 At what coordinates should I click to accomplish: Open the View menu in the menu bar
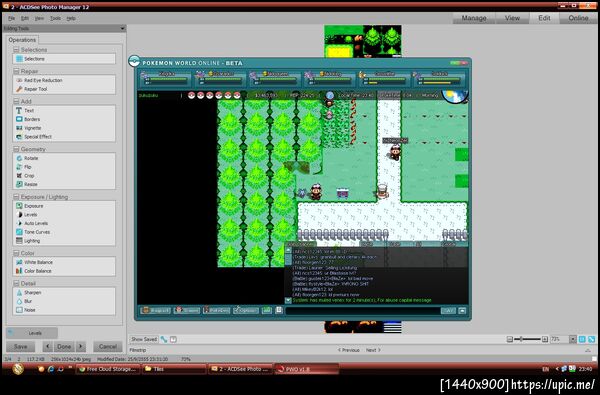tap(39, 18)
